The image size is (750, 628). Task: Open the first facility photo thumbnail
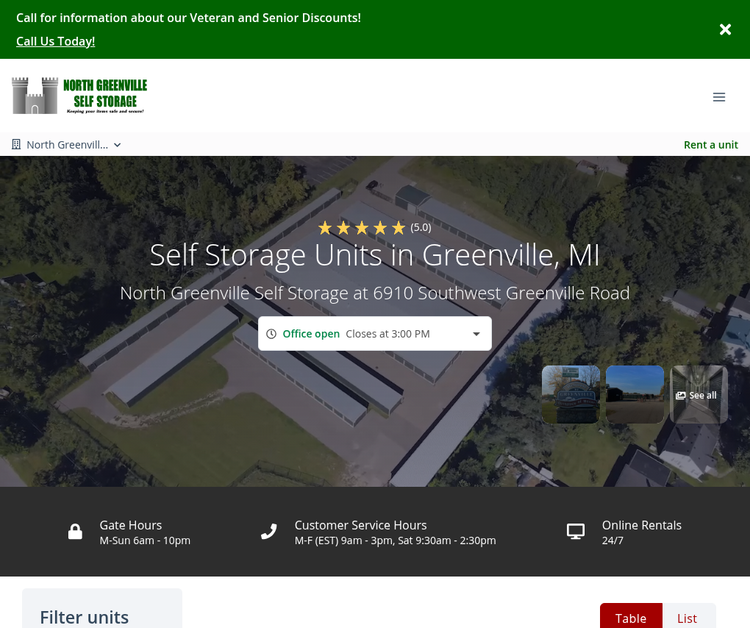click(x=570, y=394)
